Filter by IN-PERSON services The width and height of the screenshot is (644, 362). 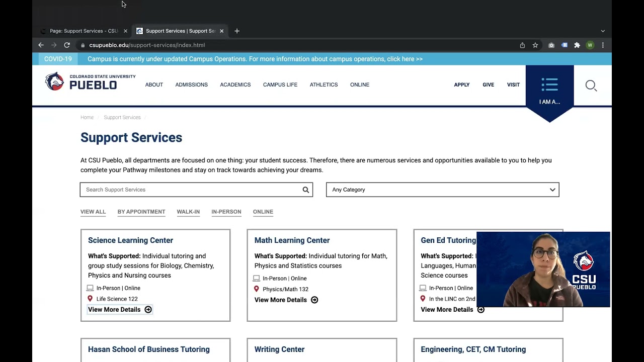(226, 212)
